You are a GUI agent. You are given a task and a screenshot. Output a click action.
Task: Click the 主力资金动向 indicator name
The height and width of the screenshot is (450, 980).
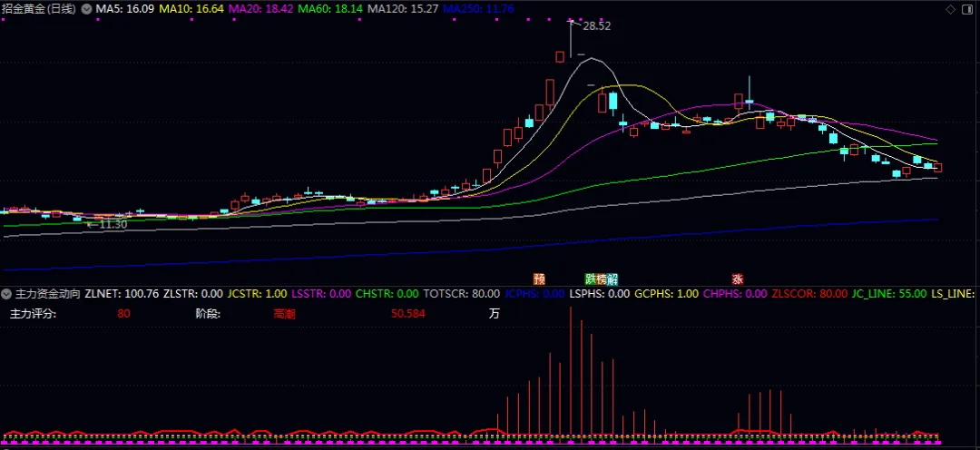pos(47,293)
